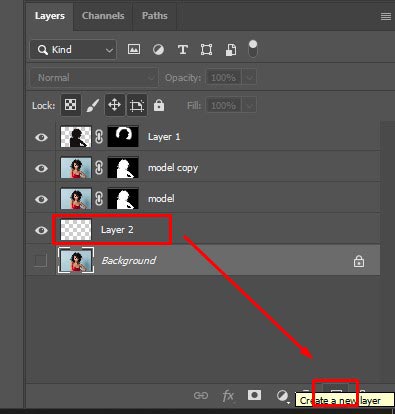Open the Kind filter dropdown
Image resolution: width=395 pixels, height=414 pixels.
click(73, 50)
